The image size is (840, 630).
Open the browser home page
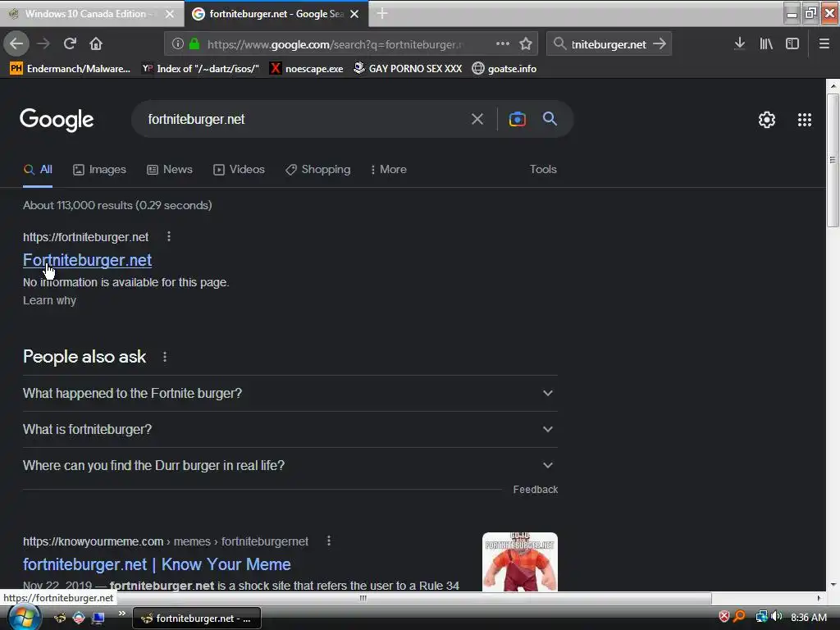(x=96, y=43)
